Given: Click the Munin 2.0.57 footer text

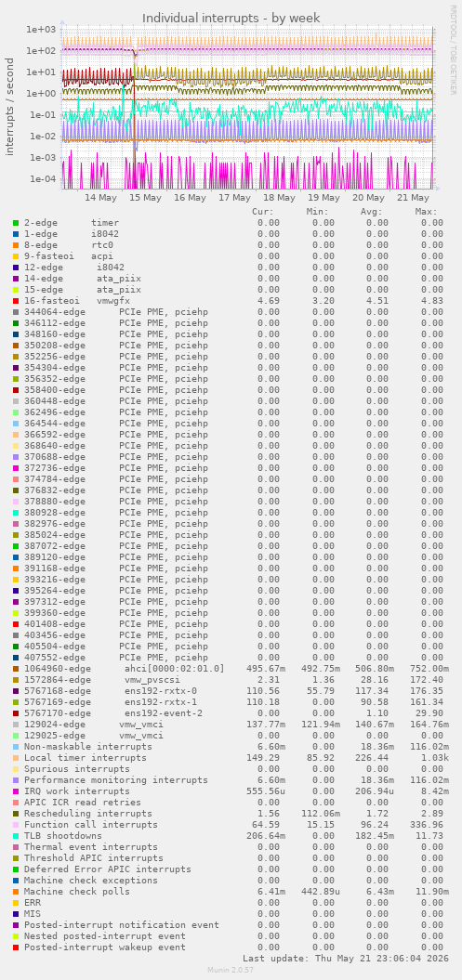Looking at the screenshot, I should point(231,970).
